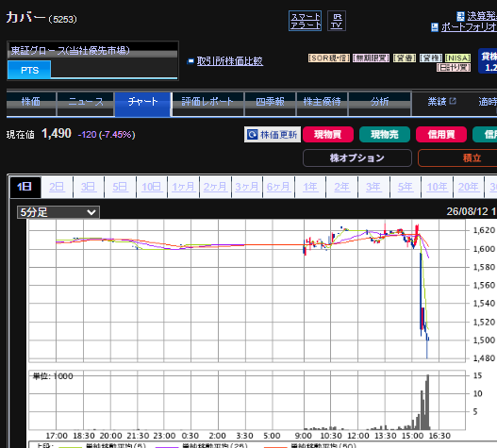The width and height of the screenshot is (497, 448).
Task: Select the 20年 chart period
Action: pyautogui.click(x=469, y=187)
